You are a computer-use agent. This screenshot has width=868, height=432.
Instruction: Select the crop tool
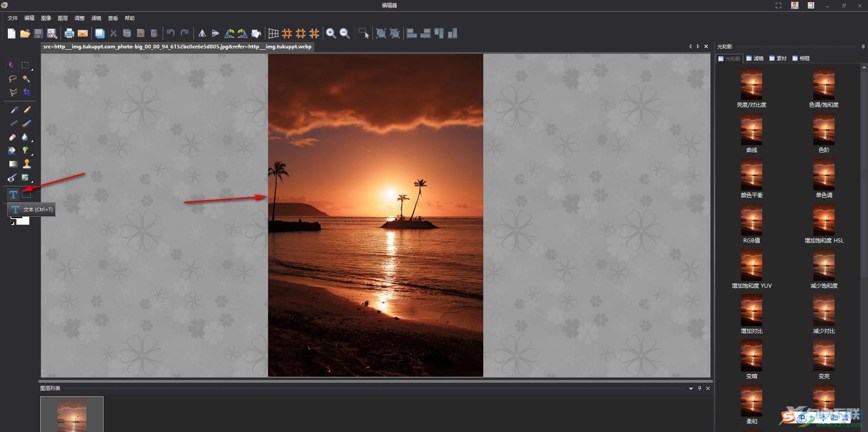coord(27,92)
